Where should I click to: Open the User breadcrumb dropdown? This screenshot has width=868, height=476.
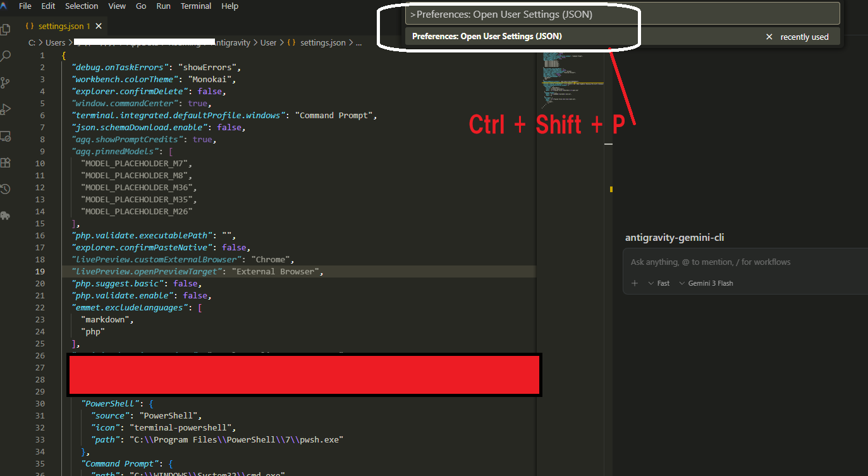coord(268,42)
